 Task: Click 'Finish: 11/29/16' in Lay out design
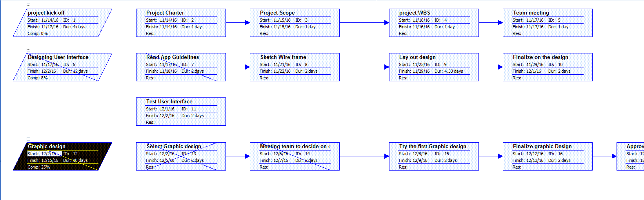[x=414, y=72]
